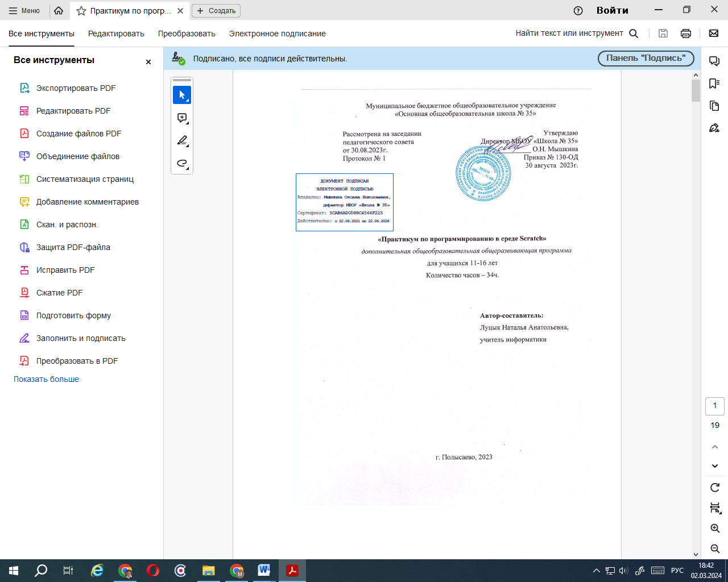Select the Практикум по прогр... document tab
This screenshot has height=582, width=728.
coord(130,11)
